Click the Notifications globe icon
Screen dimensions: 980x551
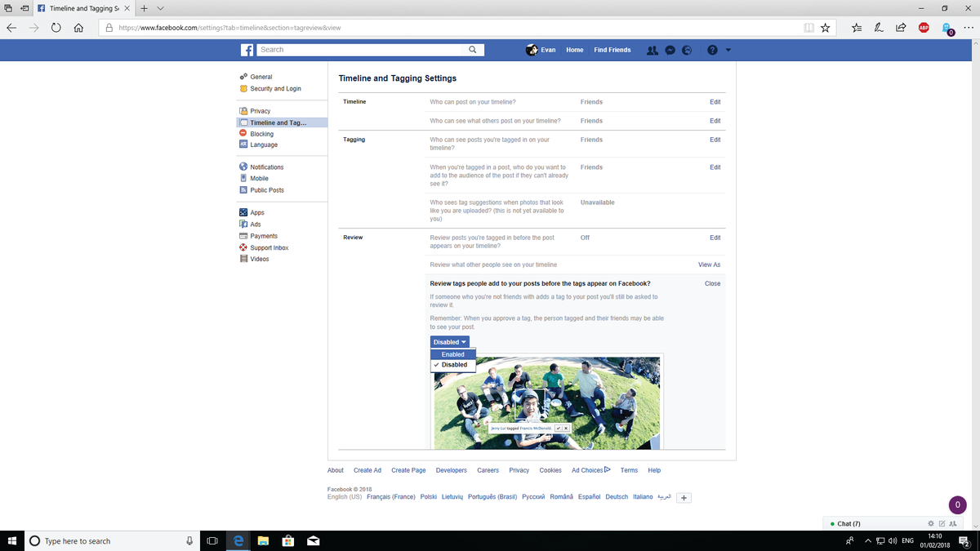[x=687, y=50]
